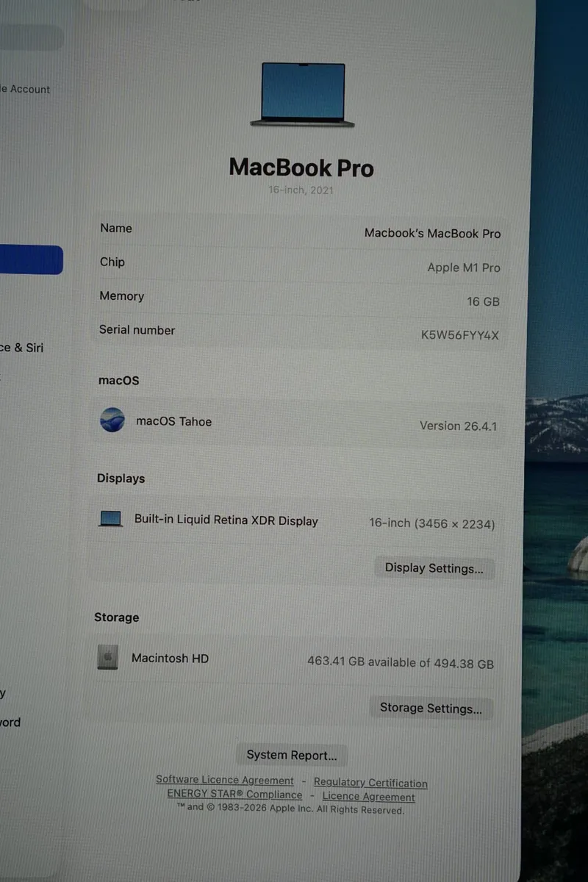This screenshot has width=588, height=882.
Task: Click the 'Name' label
Action: click(116, 228)
